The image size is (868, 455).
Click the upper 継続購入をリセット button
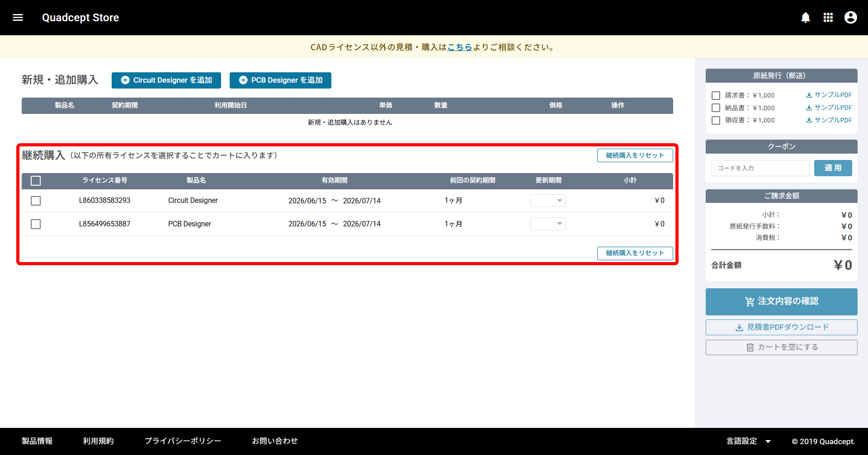tap(635, 155)
